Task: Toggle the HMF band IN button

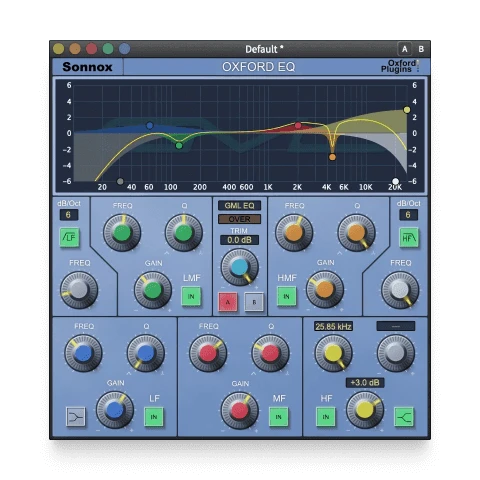Action: click(286, 296)
